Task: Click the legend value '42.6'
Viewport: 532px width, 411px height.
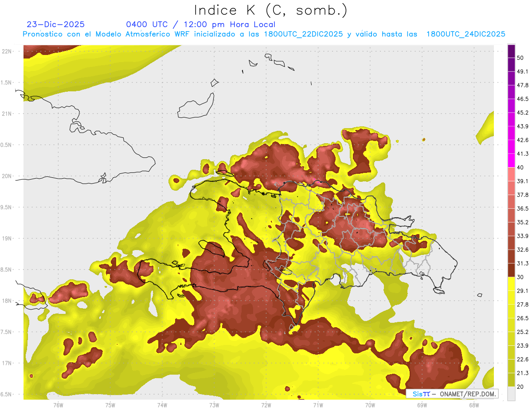Action: 523,140
